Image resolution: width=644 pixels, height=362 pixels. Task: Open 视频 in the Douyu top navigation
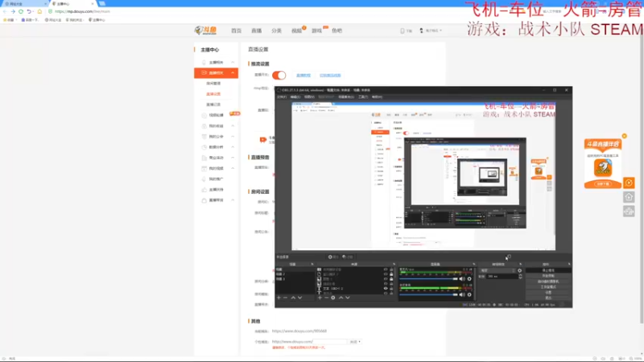tap(296, 31)
